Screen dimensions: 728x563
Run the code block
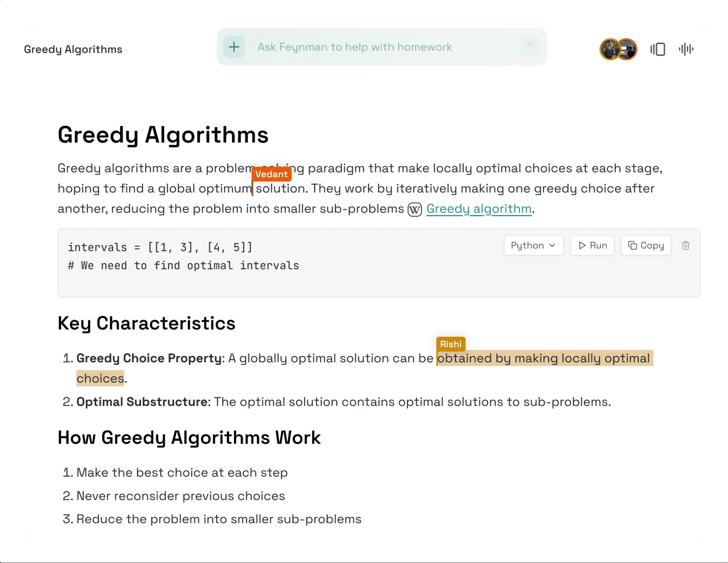592,245
